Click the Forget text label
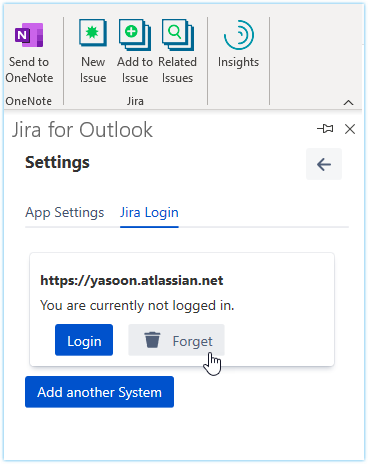The width and height of the screenshot is (370, 466). point(192,341)
